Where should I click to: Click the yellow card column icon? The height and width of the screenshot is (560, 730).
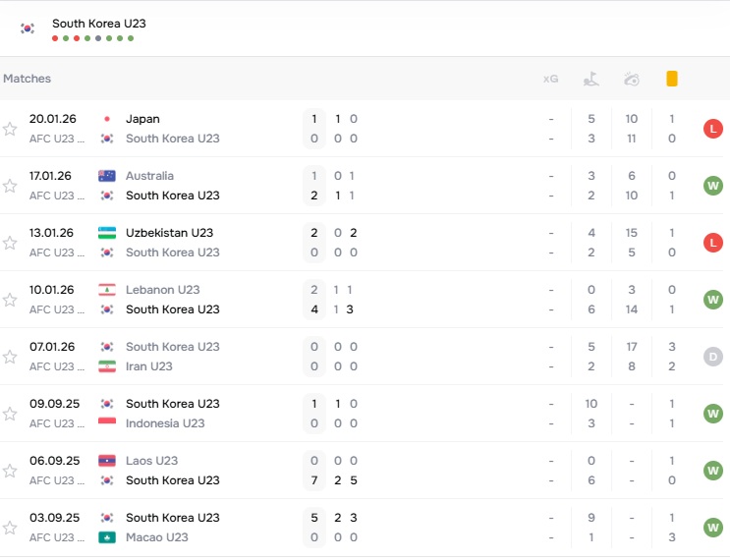coord(672,79)
